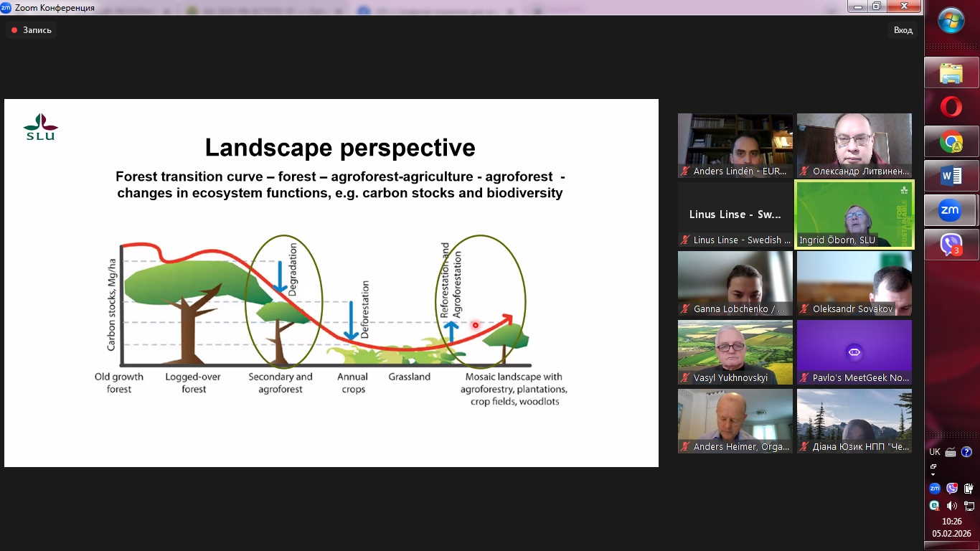
Task: Switch the UK input language indicator
Action: tap(935, 452)
